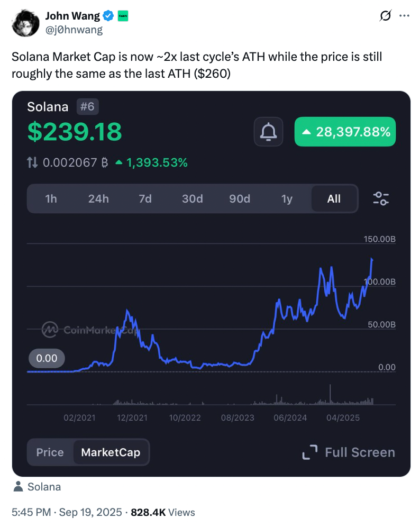The image size is (420, 527).
Task: Open chart settings sliders icon
Action: point(381,198)
